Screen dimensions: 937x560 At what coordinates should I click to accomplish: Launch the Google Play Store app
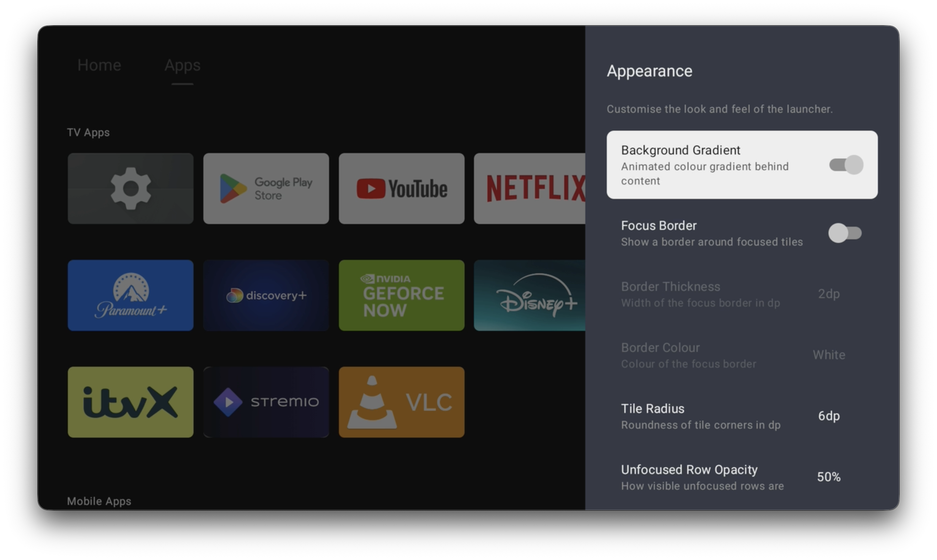pos(266,188)
